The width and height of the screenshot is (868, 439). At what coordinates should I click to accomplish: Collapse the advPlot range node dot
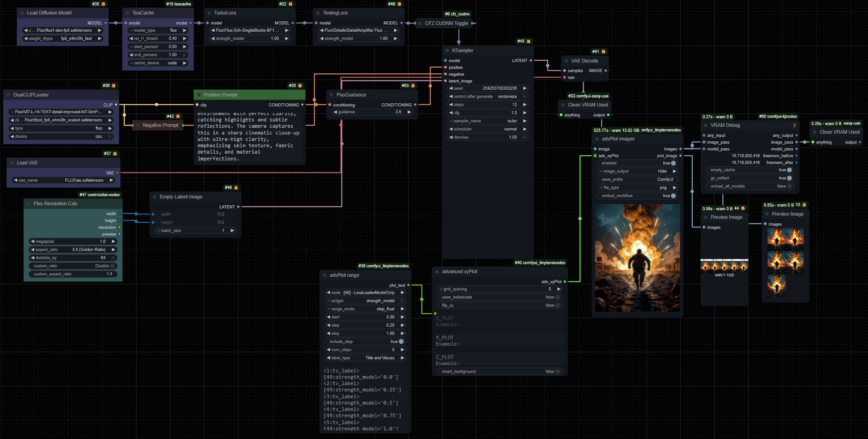(x=325, y=275)
